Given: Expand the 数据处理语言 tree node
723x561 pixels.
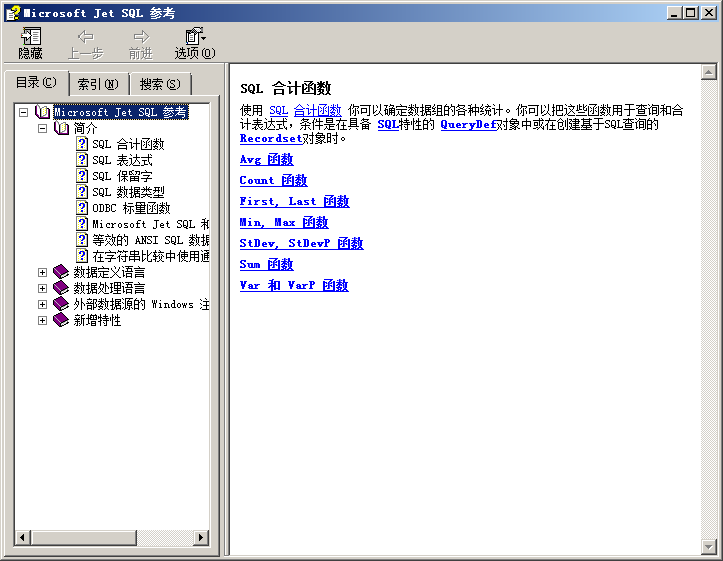Looking at the screenshot, I should 42,289.
